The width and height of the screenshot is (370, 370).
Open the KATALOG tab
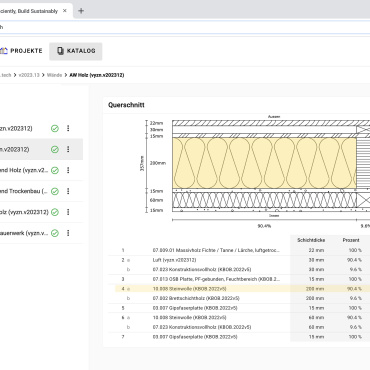pos(76,51)
